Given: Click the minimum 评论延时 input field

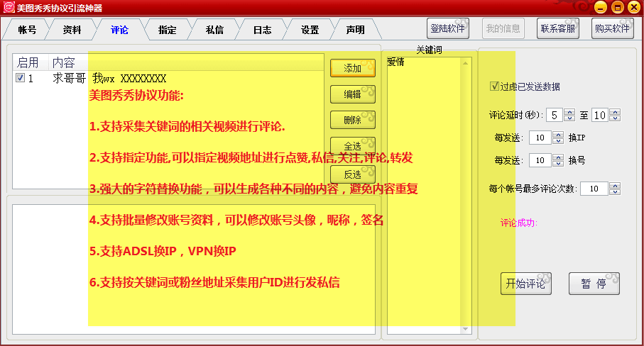Looking at the screenshot, I should click(555, 115).
